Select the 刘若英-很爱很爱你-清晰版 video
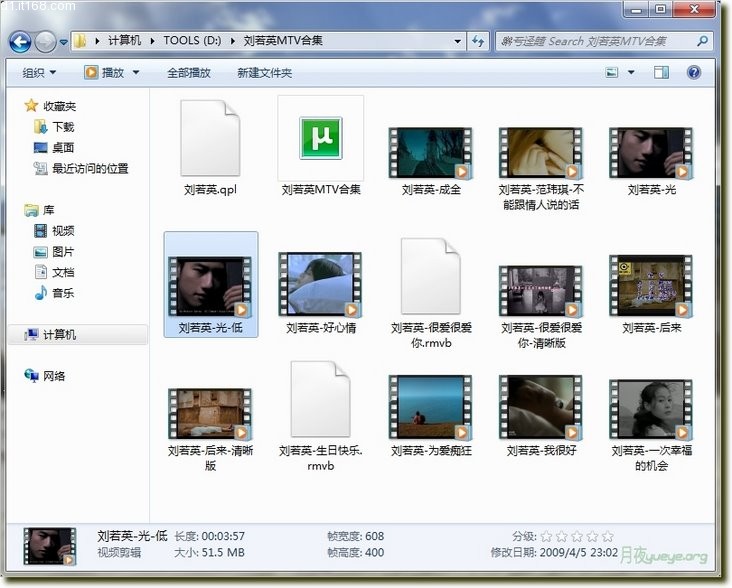This screenshot has height=588, width=732. [x=541, y=291]
